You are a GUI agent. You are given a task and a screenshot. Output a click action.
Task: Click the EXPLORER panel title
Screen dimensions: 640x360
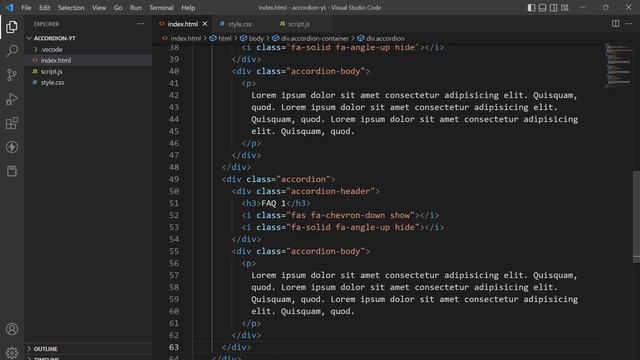coord(46,24)
